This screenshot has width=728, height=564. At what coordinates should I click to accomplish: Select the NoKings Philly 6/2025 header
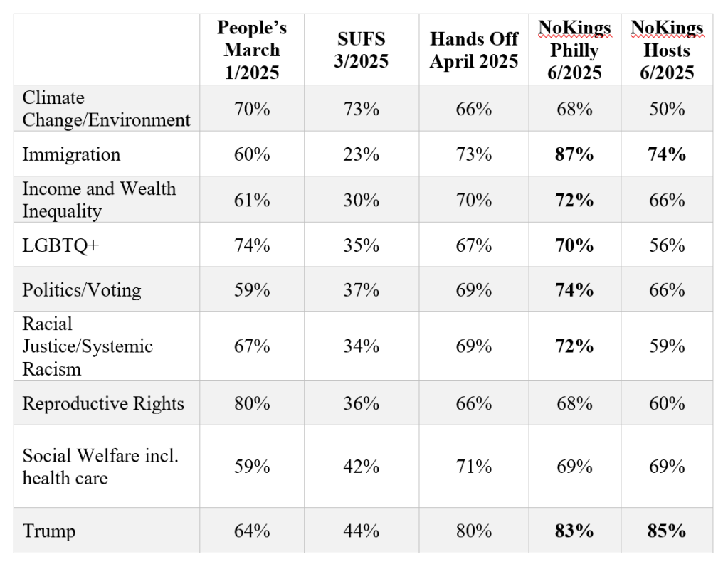[575, 50]
